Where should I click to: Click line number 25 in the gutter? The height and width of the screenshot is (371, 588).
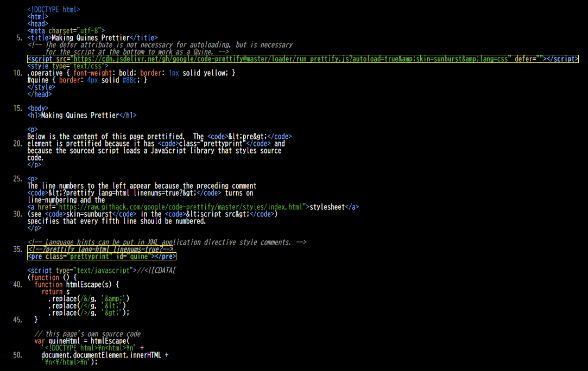click(x=17, y=179)
